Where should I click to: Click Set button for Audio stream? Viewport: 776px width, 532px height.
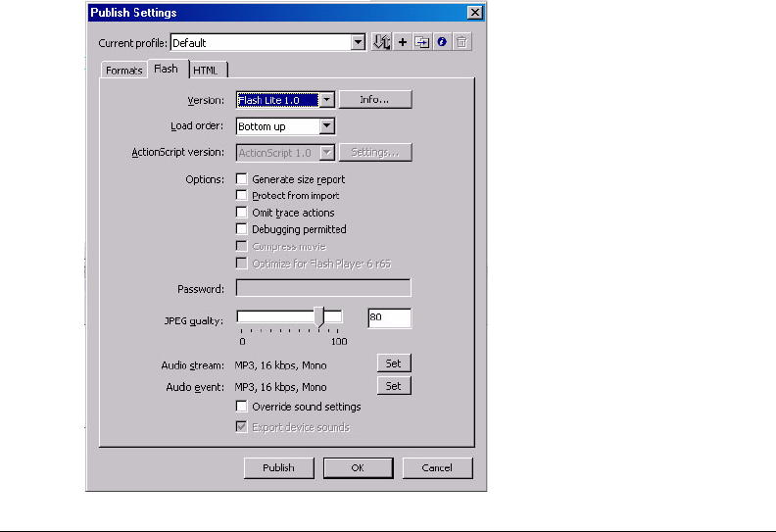(394, 363)
